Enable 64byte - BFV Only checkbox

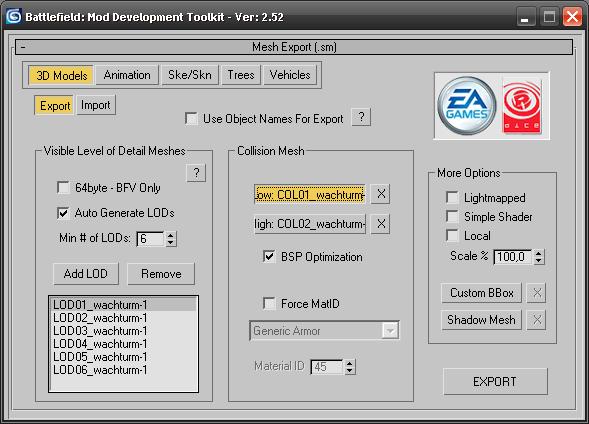click(x=63, y=187)
